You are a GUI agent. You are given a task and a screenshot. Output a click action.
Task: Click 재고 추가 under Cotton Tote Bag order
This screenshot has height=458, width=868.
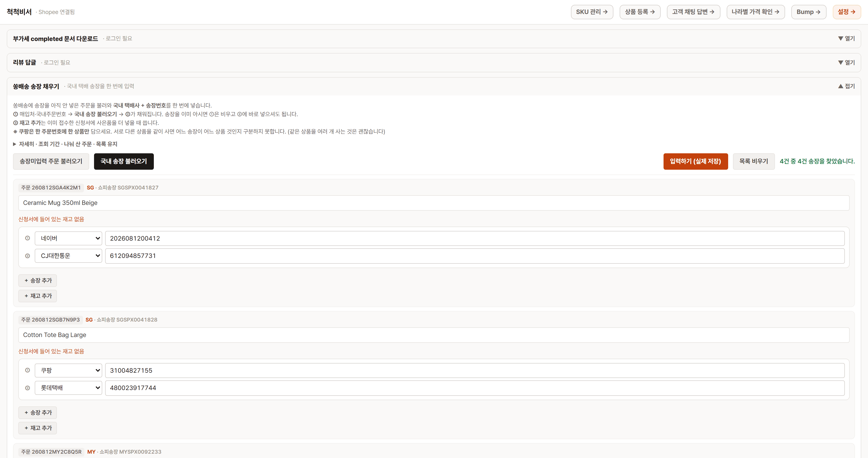click(38, 428)
